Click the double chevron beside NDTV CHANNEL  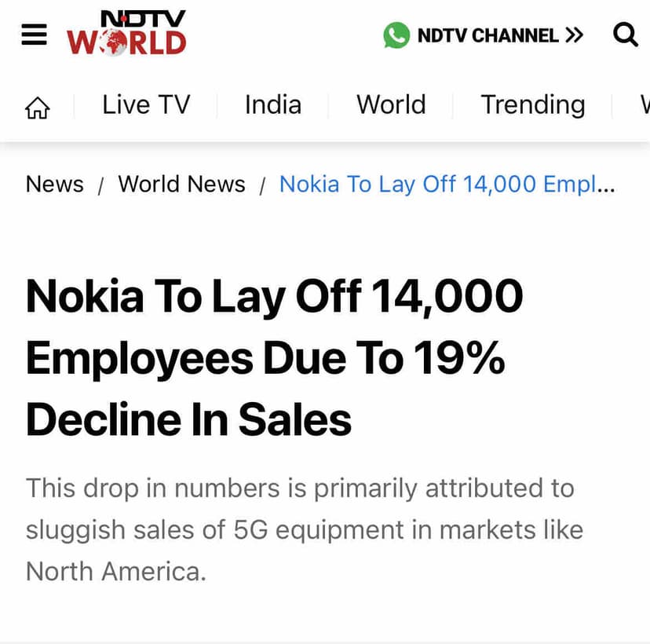[x=574, y=35]
